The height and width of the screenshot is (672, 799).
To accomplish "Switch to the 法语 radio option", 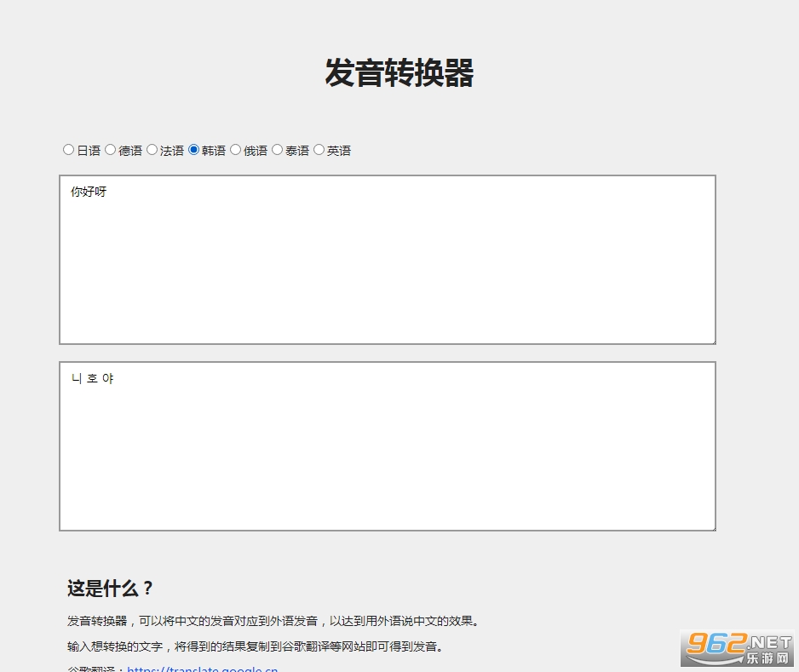I will point(152,150).
